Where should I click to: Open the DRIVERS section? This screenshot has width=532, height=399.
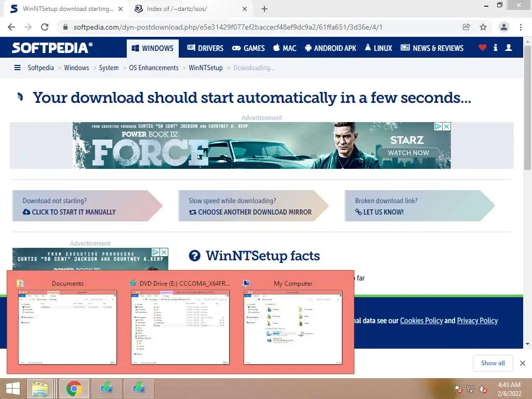click(205, 48)
